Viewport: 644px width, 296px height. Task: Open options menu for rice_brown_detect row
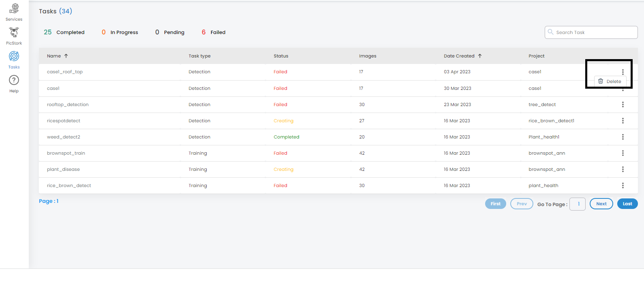[623, 185]
